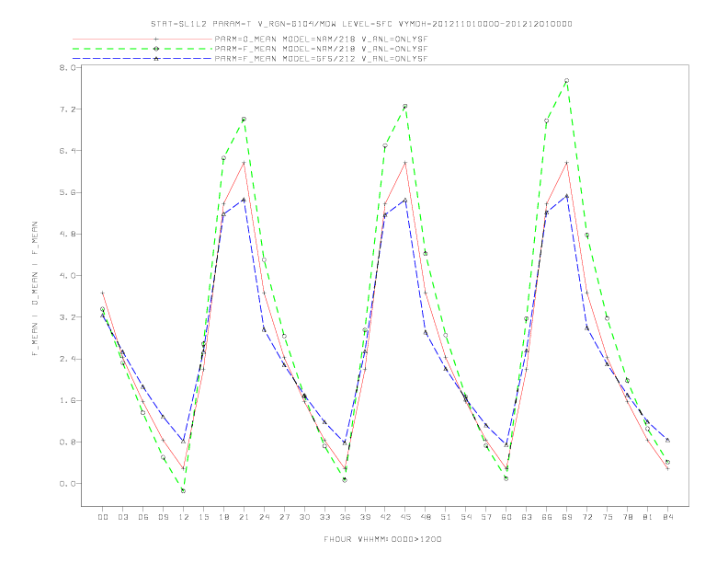Click x-axis forecast hour label 57
Image resolution: width=728 pixels, height=563 pixels.
tap(486, 517)
